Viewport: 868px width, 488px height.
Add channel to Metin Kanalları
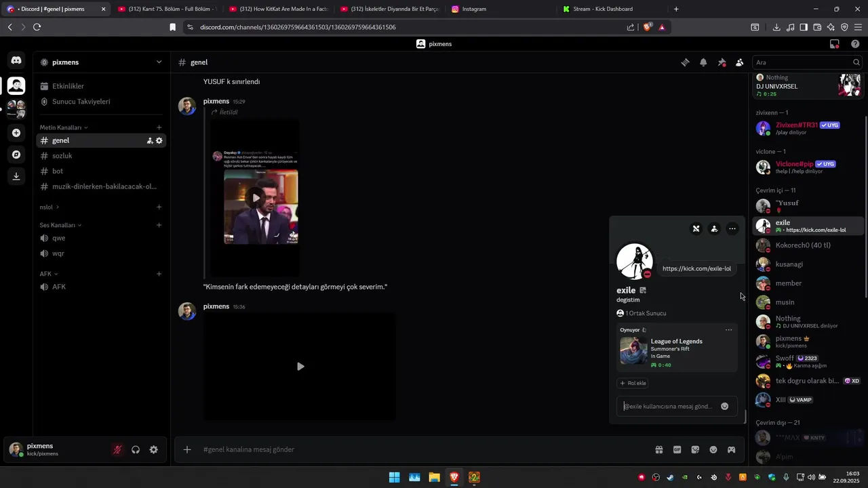point(159,127)
